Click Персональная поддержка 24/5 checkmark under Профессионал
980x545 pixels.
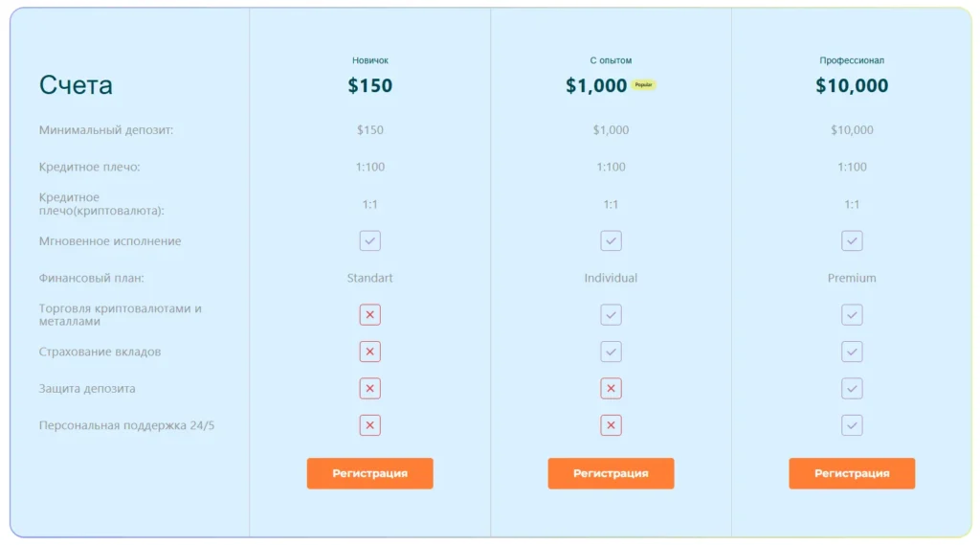[852, 425]
